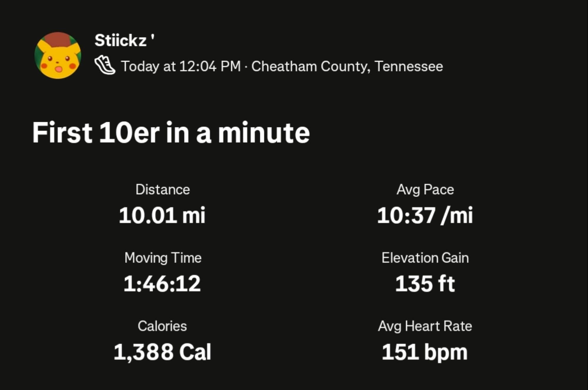This screenshot has height=390, width=588.
Task: Open the 'First 10er in a minute' title
Action: pyautogui.click(x=171, y=133)
